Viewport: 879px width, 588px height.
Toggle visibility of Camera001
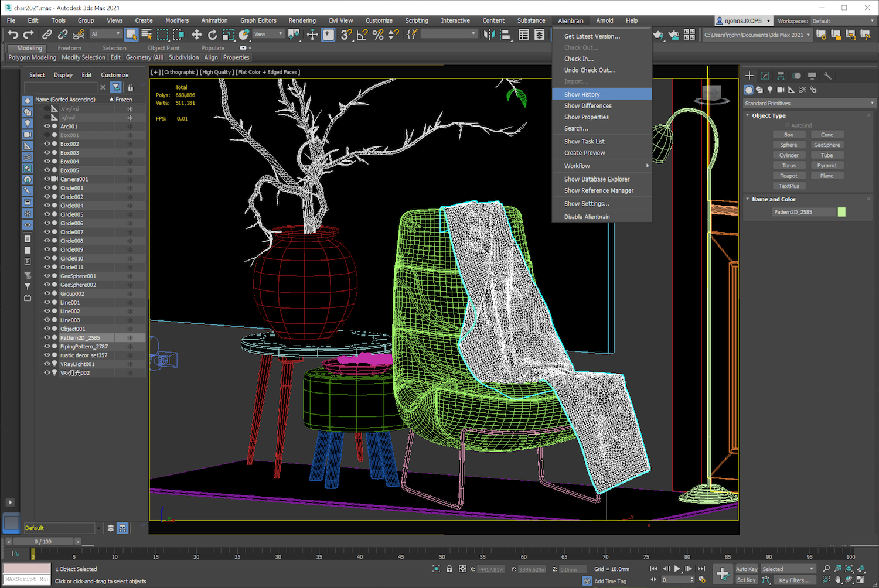pos(47,179)
